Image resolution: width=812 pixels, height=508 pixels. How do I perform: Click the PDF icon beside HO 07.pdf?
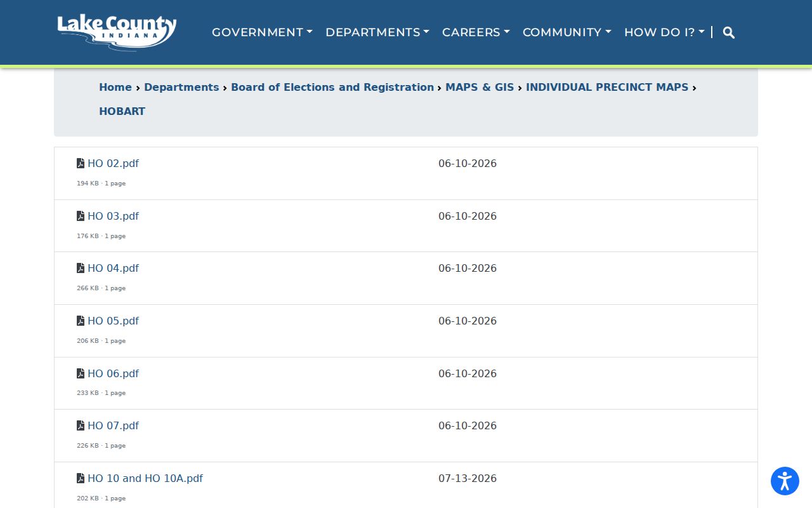[81, 425]
